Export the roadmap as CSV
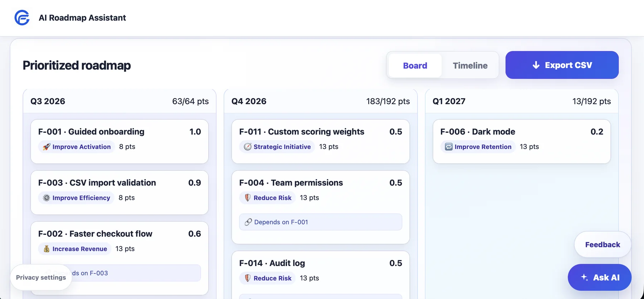The image size is (644, 299). click(562, 65)
